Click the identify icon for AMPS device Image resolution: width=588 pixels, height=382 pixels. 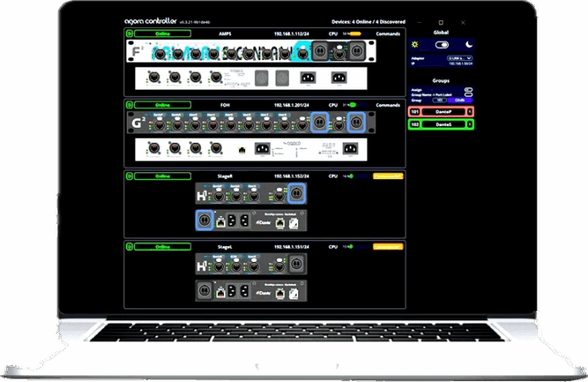pos(129,34)
